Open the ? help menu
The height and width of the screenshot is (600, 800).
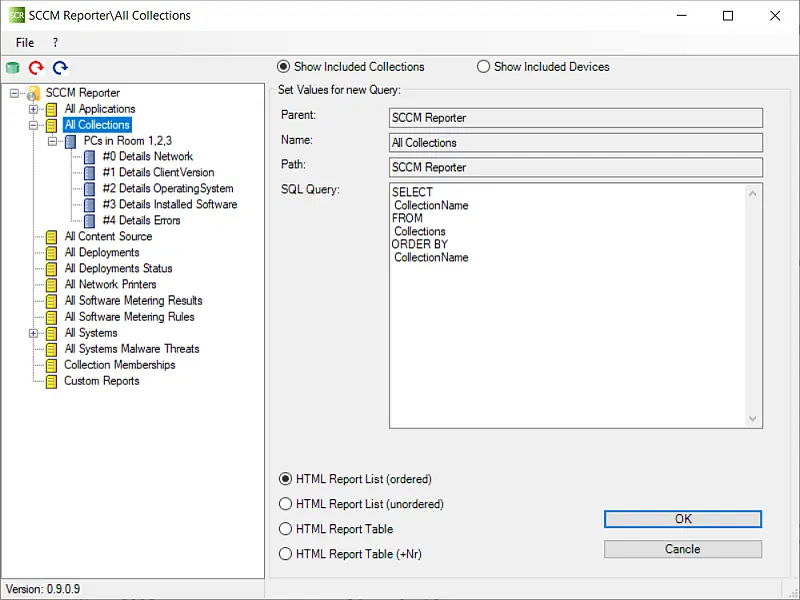pos(55,43)
